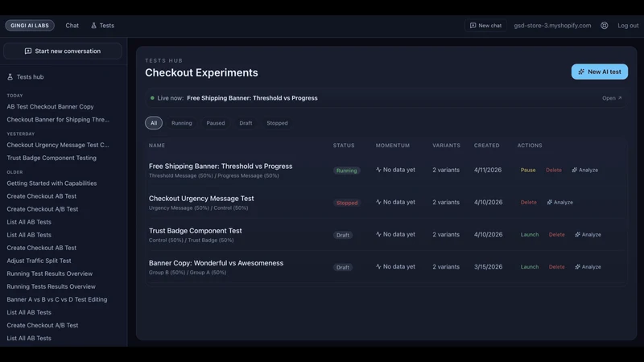Screen dimensions: 644x362
Task: Open the live test via Open link
Action: pos(612,98)
